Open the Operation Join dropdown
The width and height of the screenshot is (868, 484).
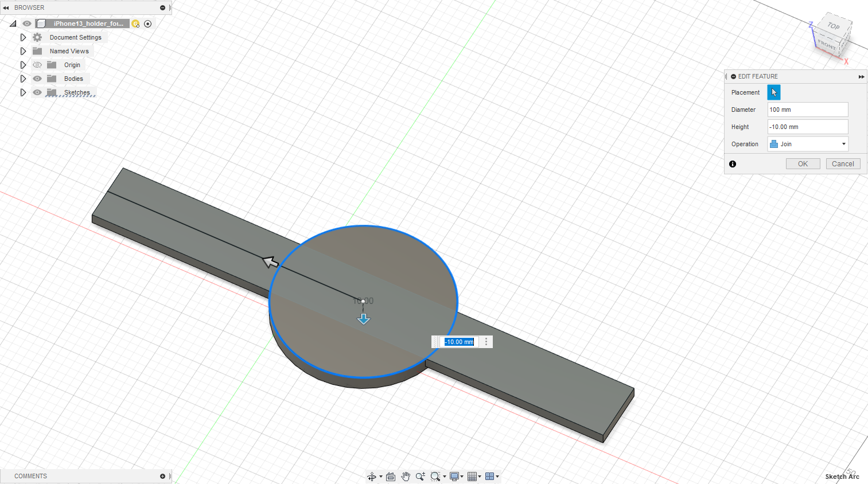tap(808, 144)
